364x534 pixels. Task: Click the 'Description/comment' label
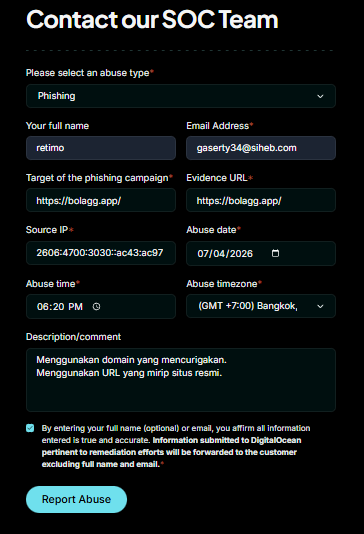coord(74,337)
